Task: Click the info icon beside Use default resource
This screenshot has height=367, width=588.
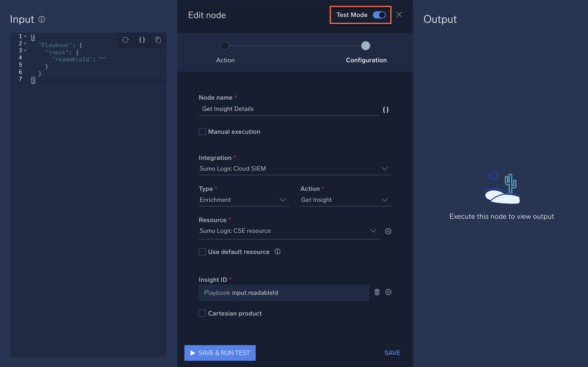Action: point(277,252)
